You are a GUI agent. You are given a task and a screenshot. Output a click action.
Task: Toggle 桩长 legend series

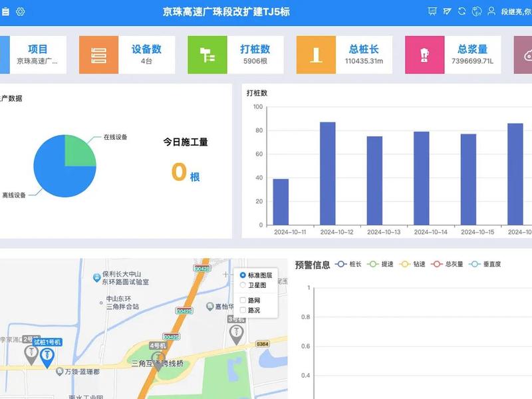pyautogui.click(x=348, y=264)
